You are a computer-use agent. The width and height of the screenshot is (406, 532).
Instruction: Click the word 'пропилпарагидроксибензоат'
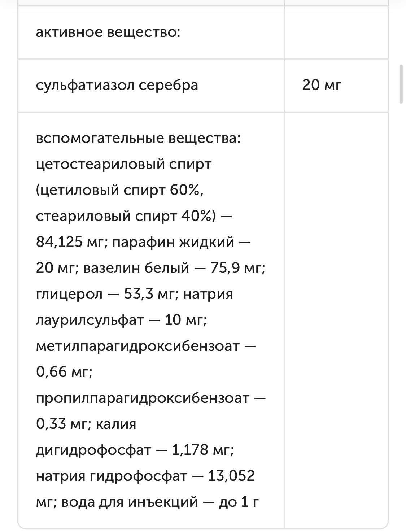pyautogui.click(x=143, y=398)
